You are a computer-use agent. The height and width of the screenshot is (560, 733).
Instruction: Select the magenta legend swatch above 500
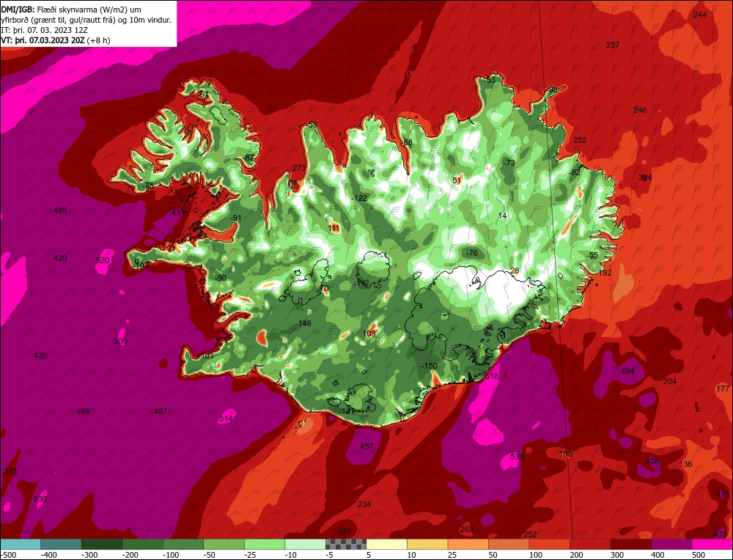click(712, 544)
